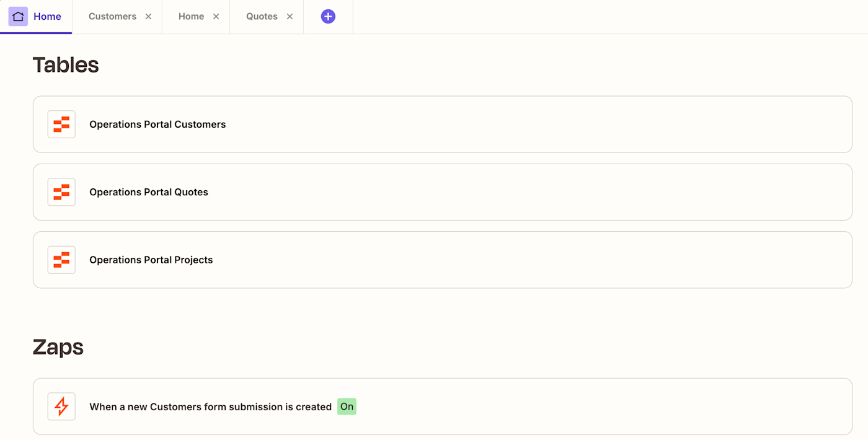Click the house icon in the Home tab
The image size is (868, 440).
(x=18, y=17)
